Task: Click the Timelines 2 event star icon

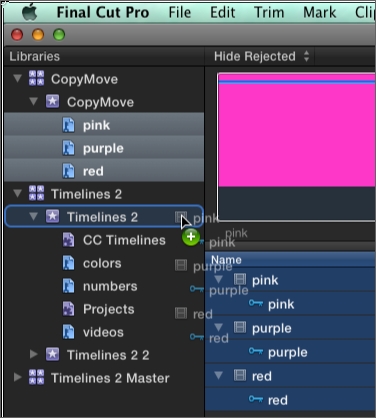Action: [52, 216]
